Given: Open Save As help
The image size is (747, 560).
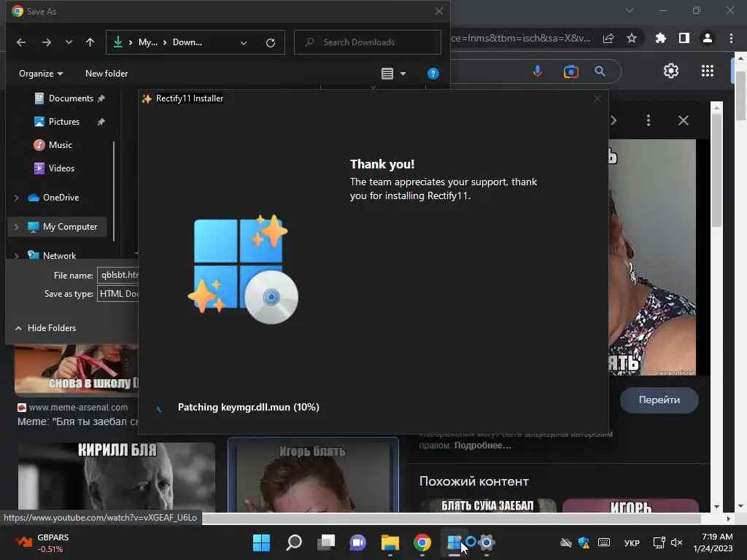Looking at the screenshot, I should coord(433,74).
